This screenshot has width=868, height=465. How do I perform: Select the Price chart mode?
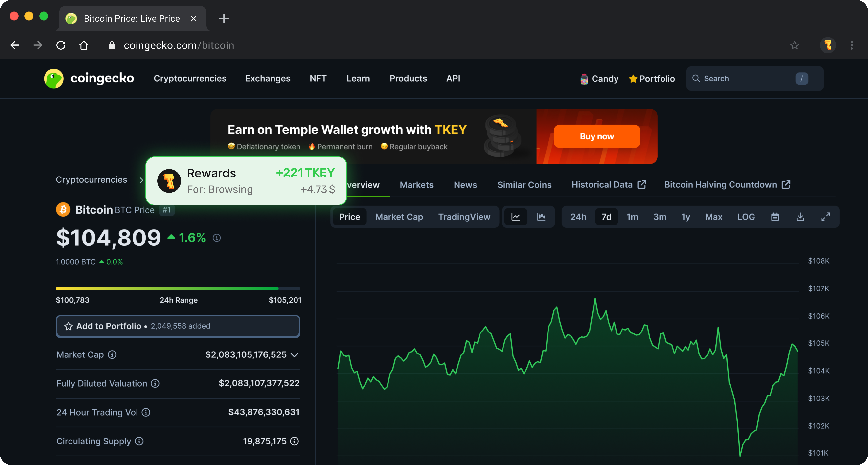[349, 217]
